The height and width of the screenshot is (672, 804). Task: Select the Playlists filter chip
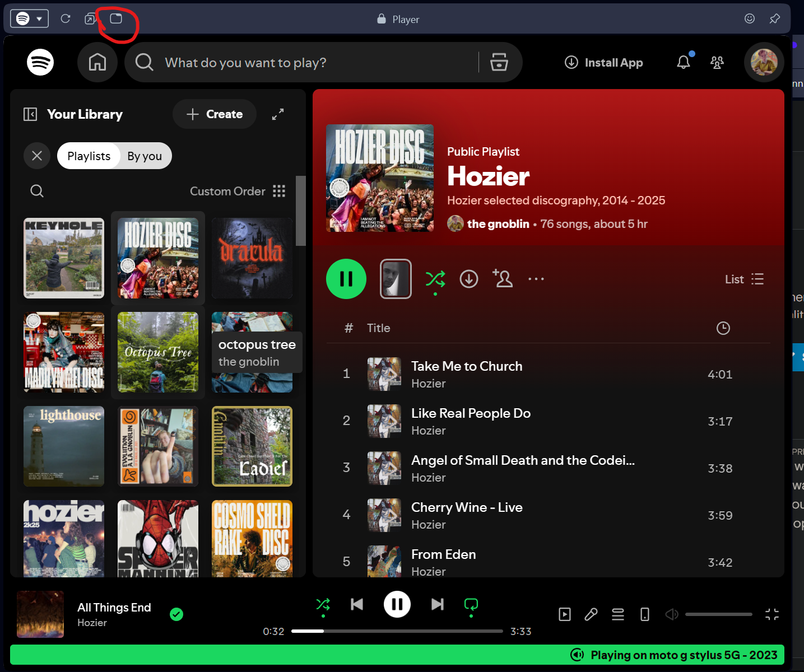tap(89, 156)
